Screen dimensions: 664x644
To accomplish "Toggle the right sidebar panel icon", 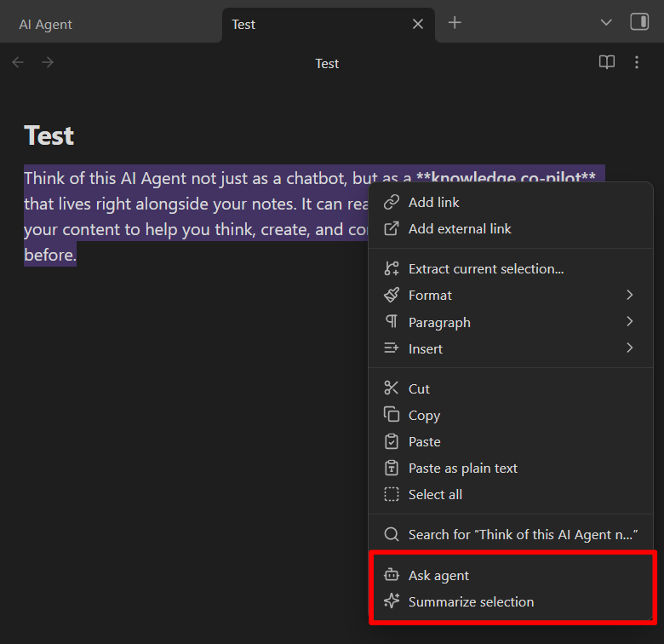I will 638,23.
